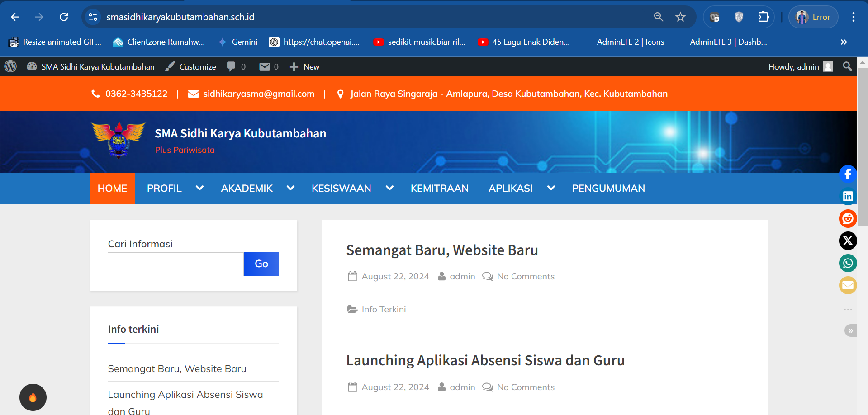Share via the Facebook sidebar icon
Image resolution: width=868 pixels, height=415 pixels.
848,174
